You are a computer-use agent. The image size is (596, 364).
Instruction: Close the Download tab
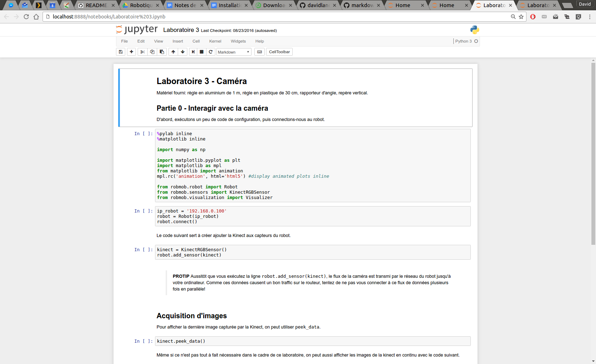pyautogui.click(x=291, y=5)
